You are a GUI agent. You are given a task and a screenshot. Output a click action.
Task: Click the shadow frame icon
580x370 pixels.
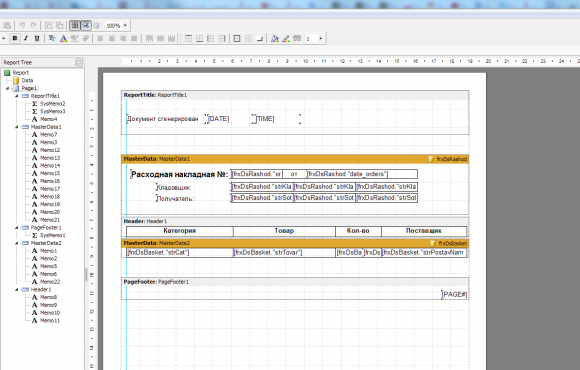point(259,38)
